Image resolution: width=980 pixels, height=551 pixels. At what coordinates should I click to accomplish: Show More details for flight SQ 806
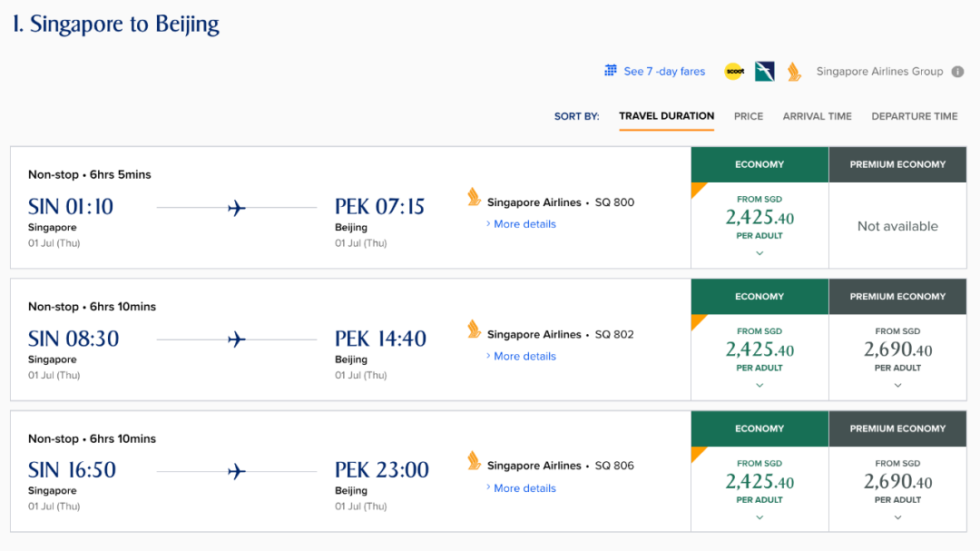(524, 488)
